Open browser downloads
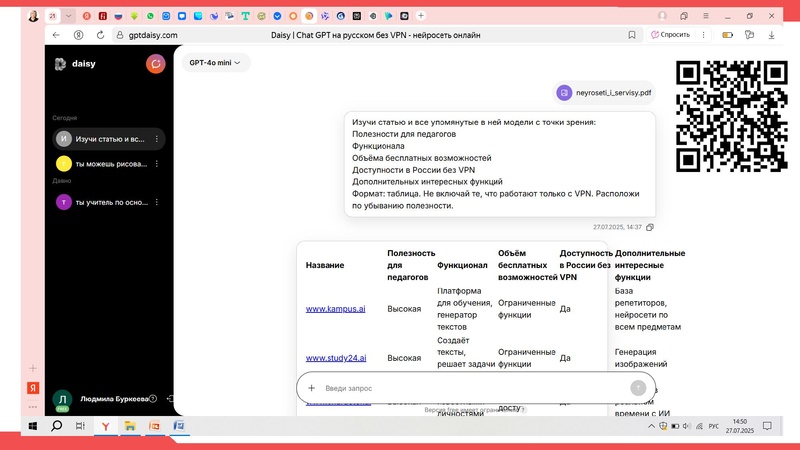This screenshot has height=450, width=800. pos(771,35)
